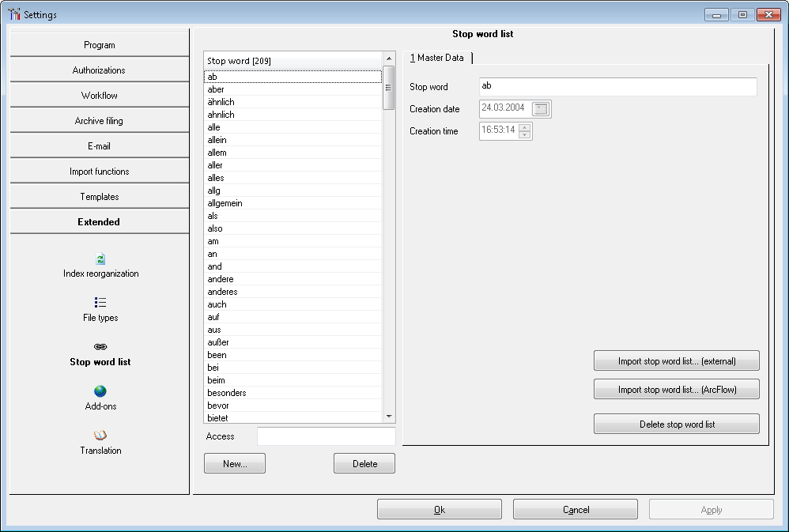The width and height of the screenshot is (789, 532).
Task: Select stop word 'allgemein' in the list
Action: point(293,203)
